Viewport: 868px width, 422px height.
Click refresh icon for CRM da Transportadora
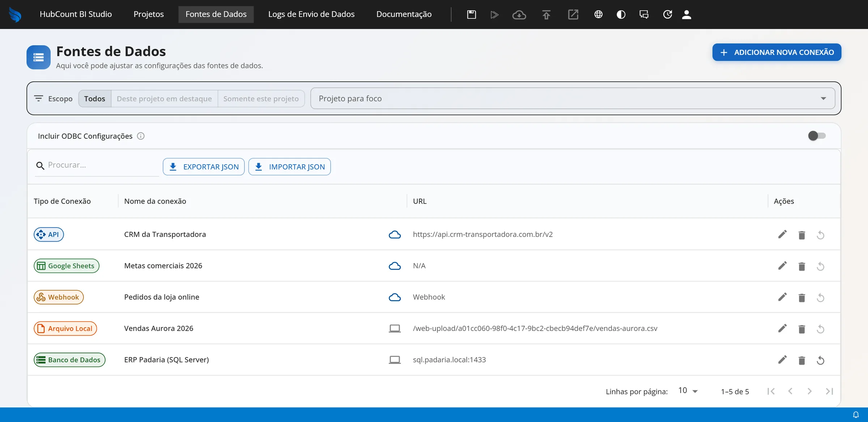click(x=821, y=235)
